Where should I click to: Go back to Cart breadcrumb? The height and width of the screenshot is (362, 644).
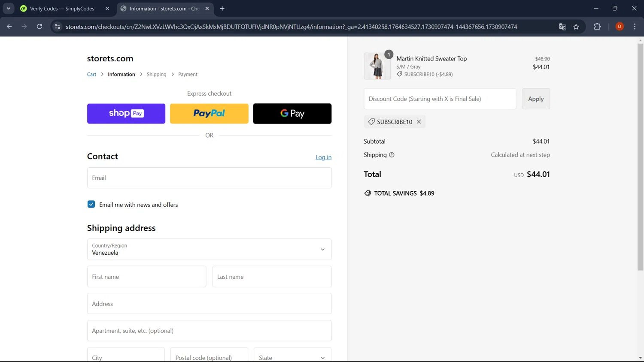pyautogui.click(x=91, y=74)
